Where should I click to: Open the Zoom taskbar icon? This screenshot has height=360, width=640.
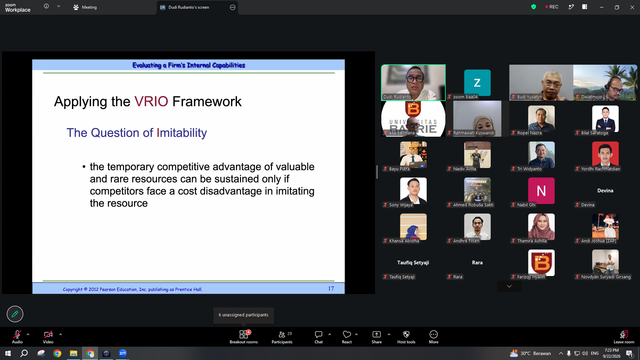coord(122,353)
